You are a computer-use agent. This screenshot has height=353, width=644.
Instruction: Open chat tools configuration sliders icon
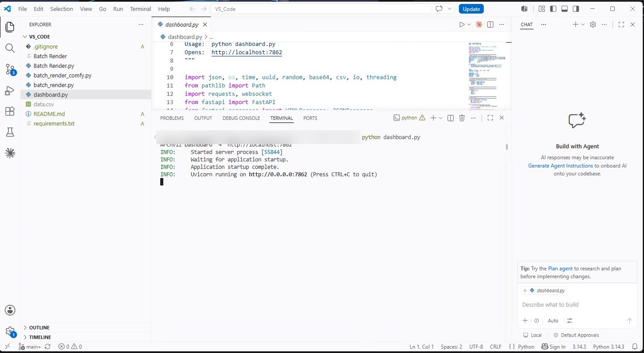(569, 321)
